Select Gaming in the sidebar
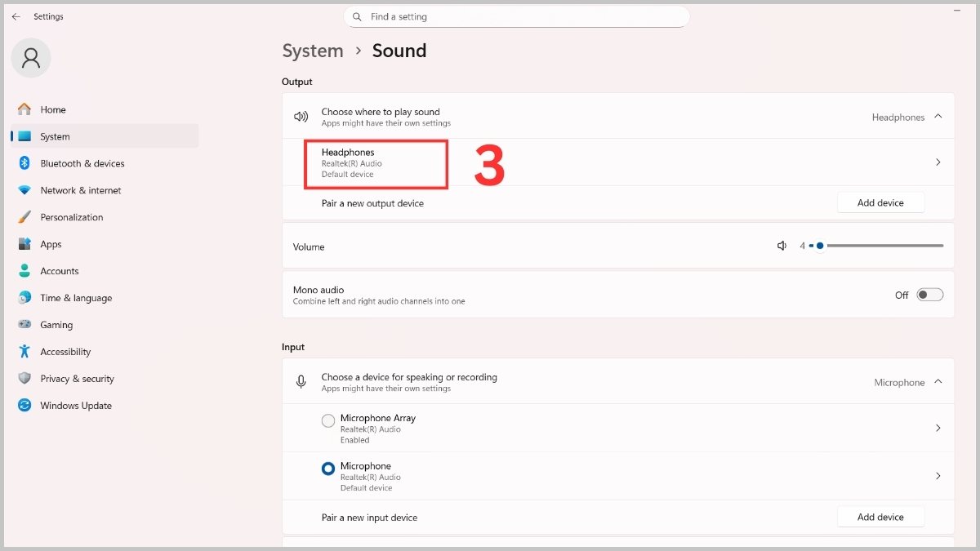Image resolution: width=980 pixels, height=551 pixels. (56, 324)
